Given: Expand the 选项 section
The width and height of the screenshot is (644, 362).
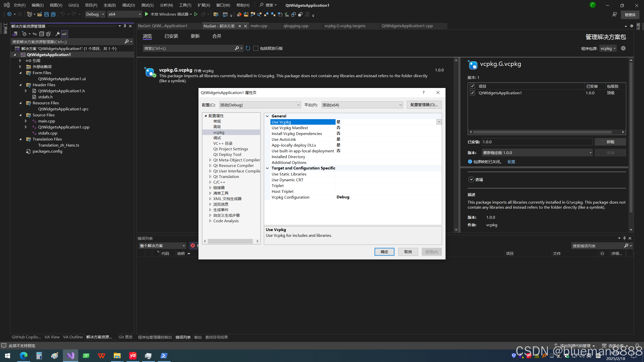Looking at the screenshot, I should [471, 179].
